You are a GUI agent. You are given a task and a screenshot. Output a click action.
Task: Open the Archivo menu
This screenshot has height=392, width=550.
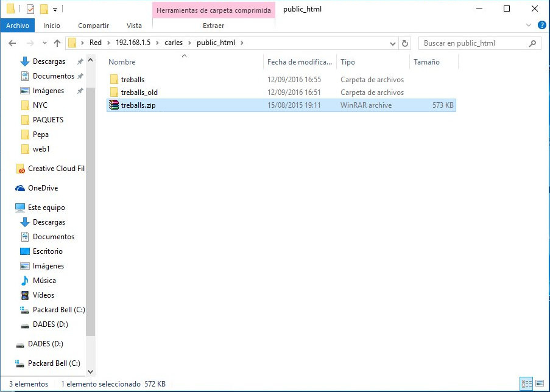tap(18, 26)
